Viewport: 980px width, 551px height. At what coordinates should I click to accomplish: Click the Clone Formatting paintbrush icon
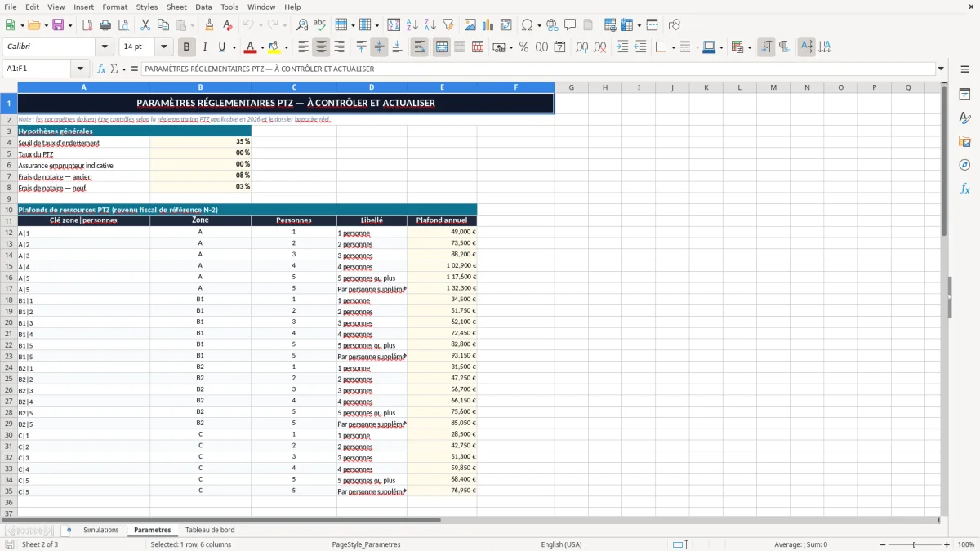tap(209, 25)
